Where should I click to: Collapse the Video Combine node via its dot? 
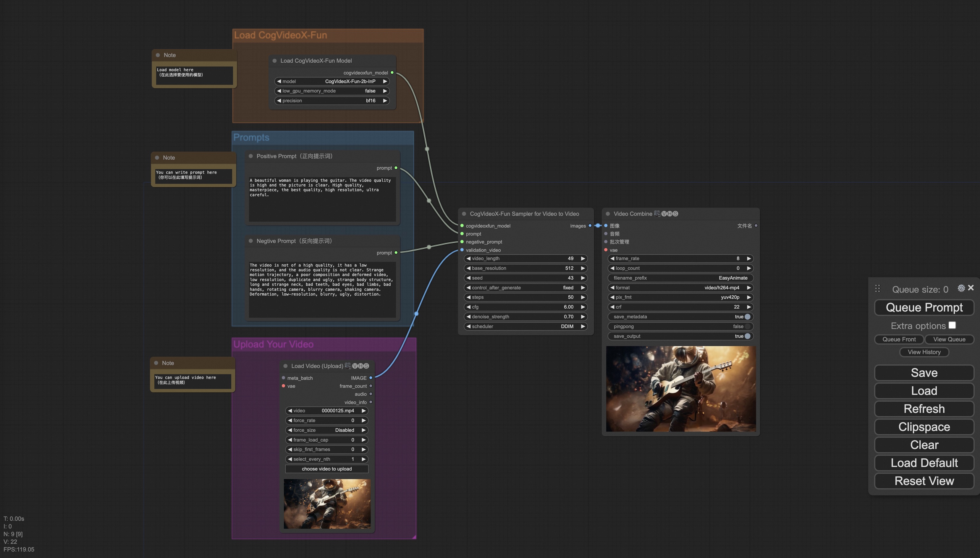[608, 214]
